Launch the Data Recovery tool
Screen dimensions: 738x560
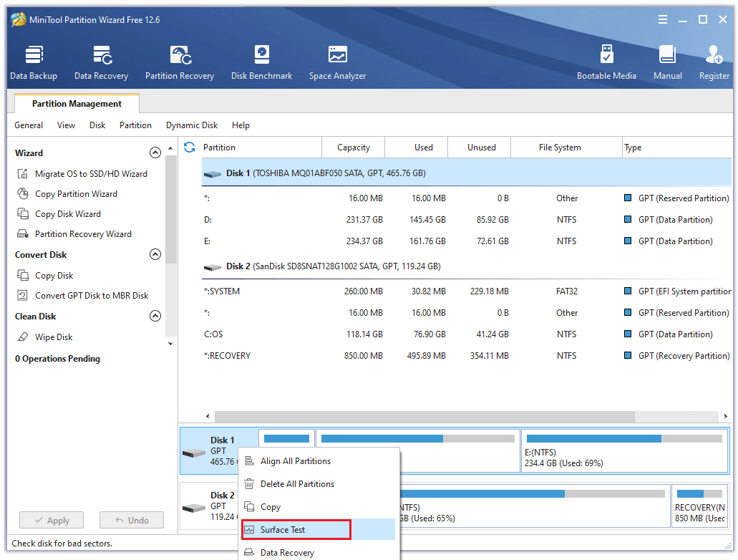click(101, 62)
